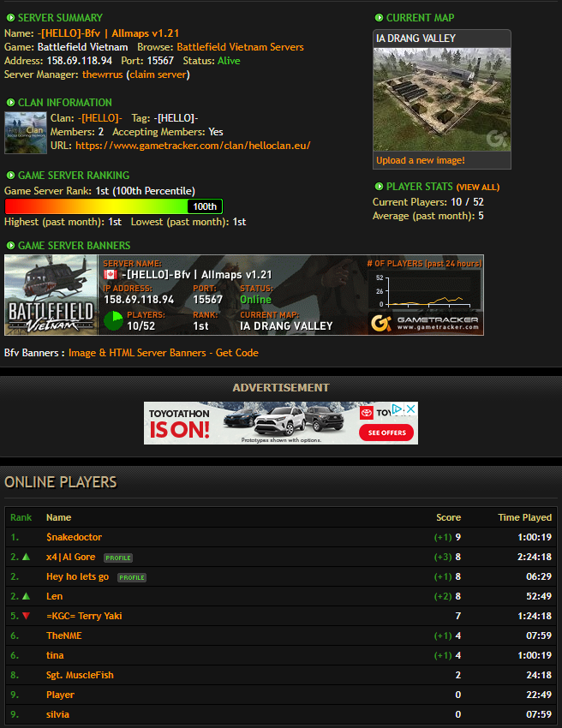Viewport: 562px width, 728px height.
Task: Click VIEW ALL player stats link
Action: (478, 187)
